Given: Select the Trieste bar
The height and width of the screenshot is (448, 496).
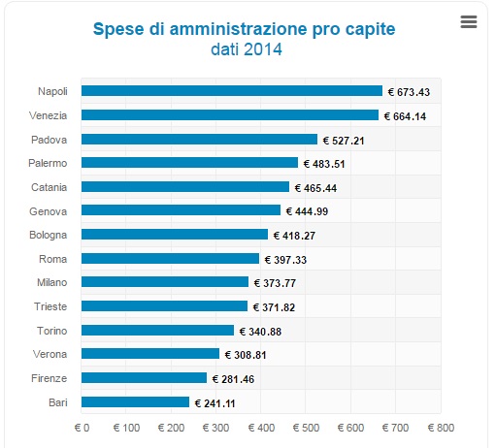Looking at the screenshot, I should point(164,306).
